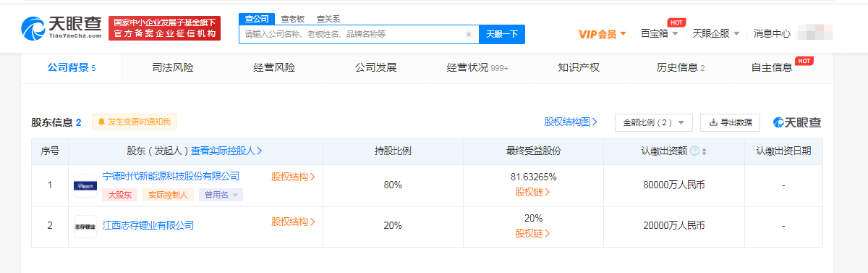Click the 实际控制人 tag

(x=168, y=195)
